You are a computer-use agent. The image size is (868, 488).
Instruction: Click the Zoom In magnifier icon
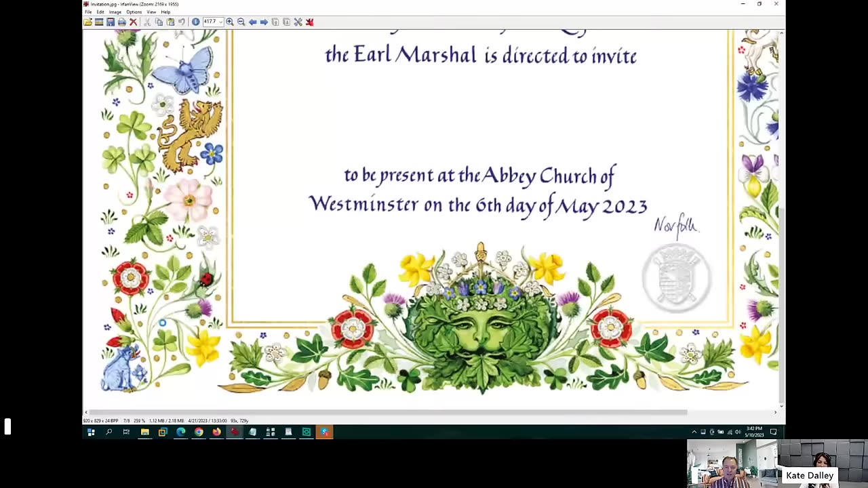(230, 22)
